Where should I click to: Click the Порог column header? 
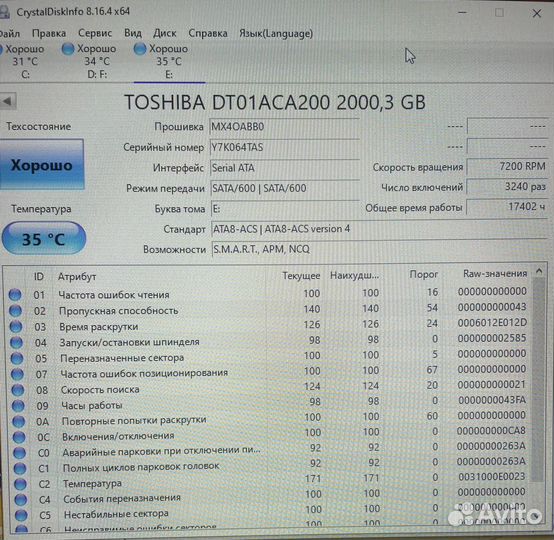[423, 274]
